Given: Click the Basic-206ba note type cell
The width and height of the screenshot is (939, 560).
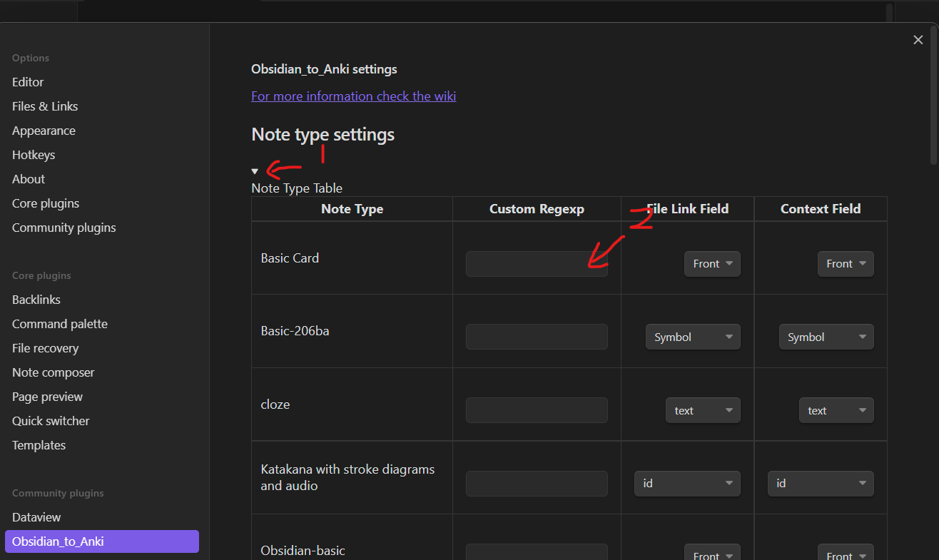Looking at the screenshot, I should [x=352, y=331].
